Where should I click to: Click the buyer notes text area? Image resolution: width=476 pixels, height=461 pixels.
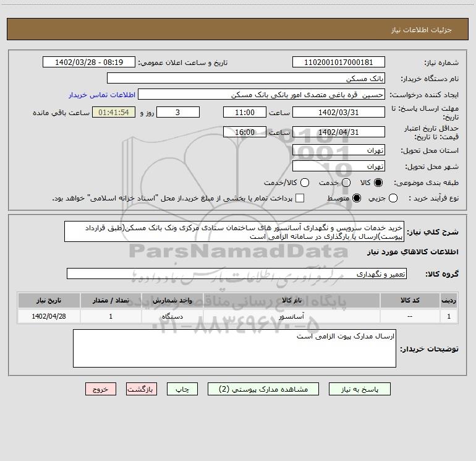click(234, 348)
